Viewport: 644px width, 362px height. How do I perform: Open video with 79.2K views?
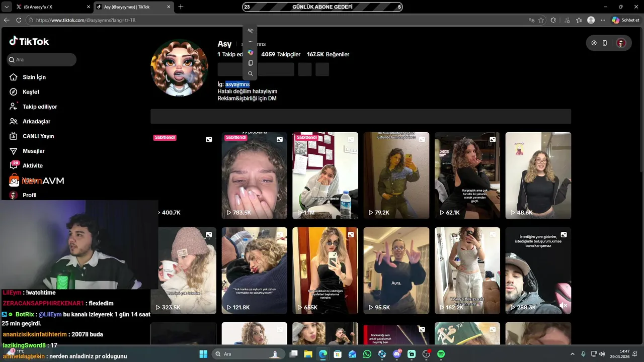click(x=396, y=175)
